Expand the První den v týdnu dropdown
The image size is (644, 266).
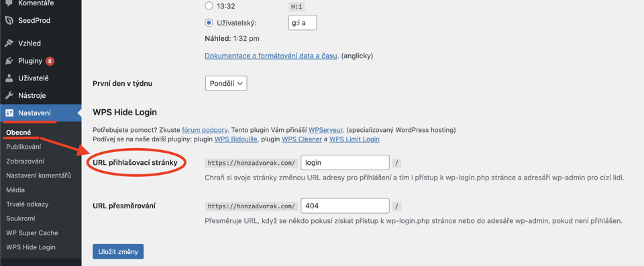(226, 83)
